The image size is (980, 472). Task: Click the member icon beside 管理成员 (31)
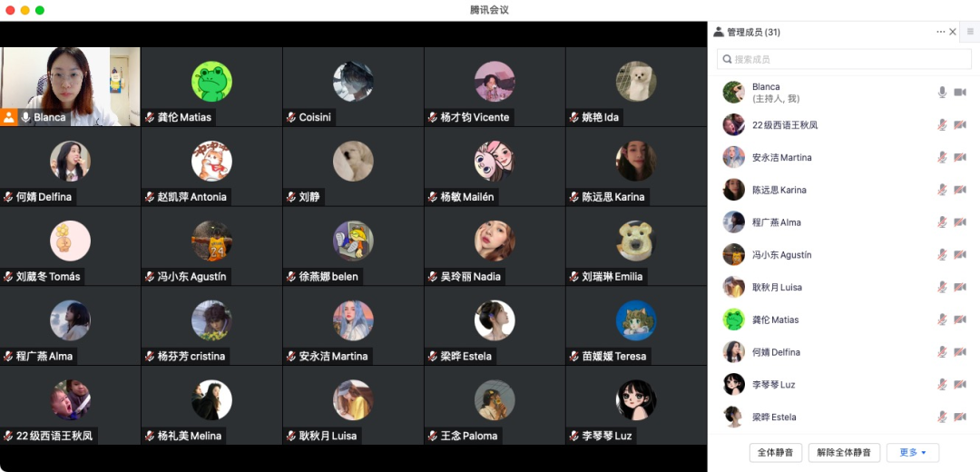coord(719,32)
